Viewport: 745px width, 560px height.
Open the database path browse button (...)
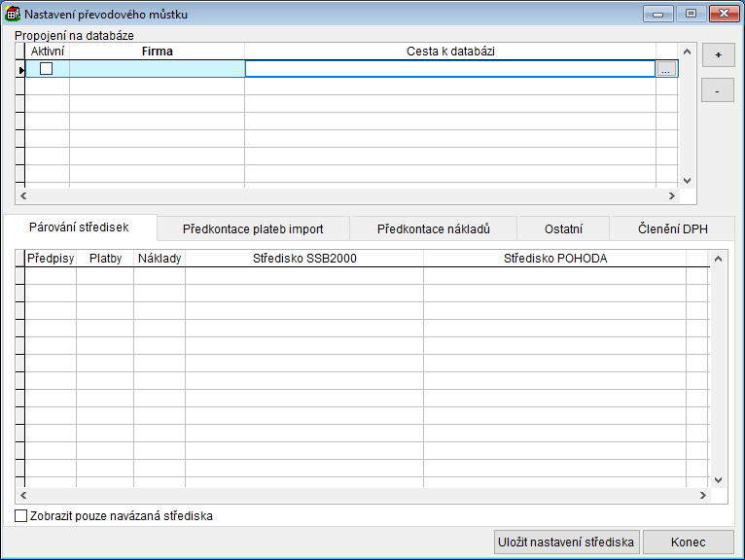click(666, 69)
